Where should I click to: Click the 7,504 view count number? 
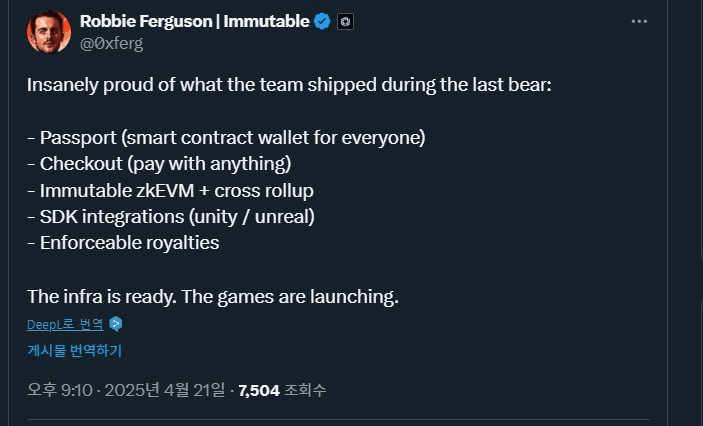[258, 389]
